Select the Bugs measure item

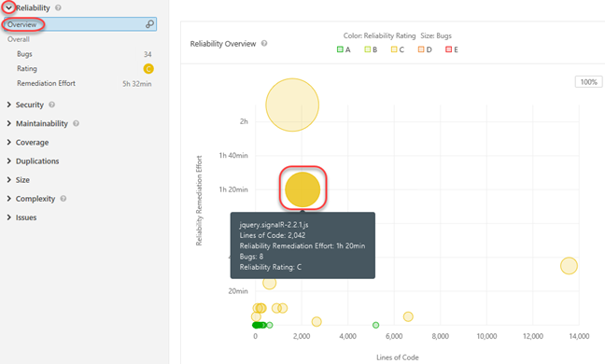point(84,54)
